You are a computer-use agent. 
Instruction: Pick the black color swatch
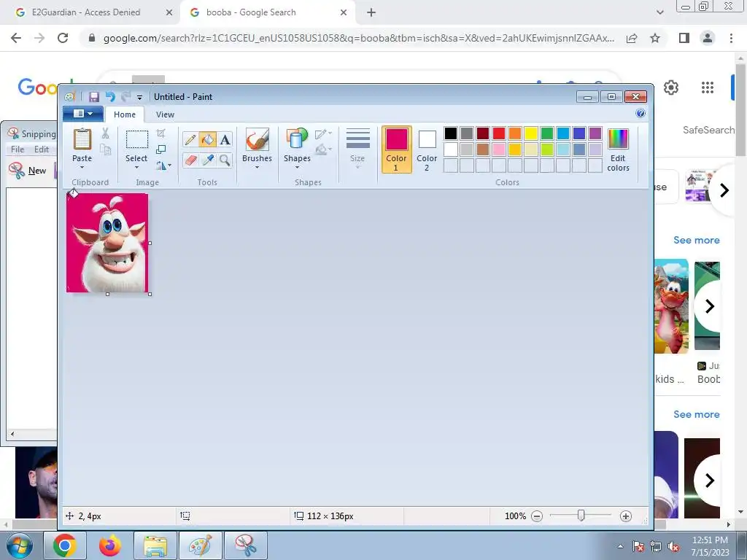[451, 133]
